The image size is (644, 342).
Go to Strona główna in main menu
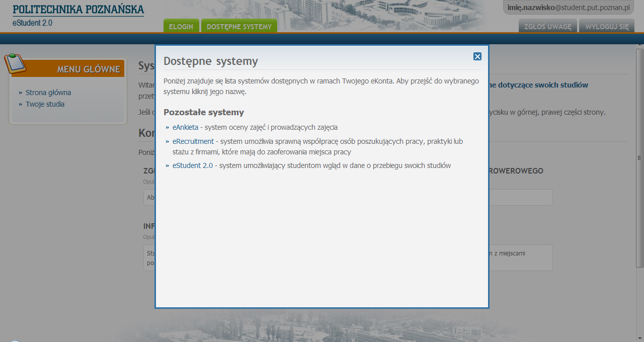click(x=48, y=93)
